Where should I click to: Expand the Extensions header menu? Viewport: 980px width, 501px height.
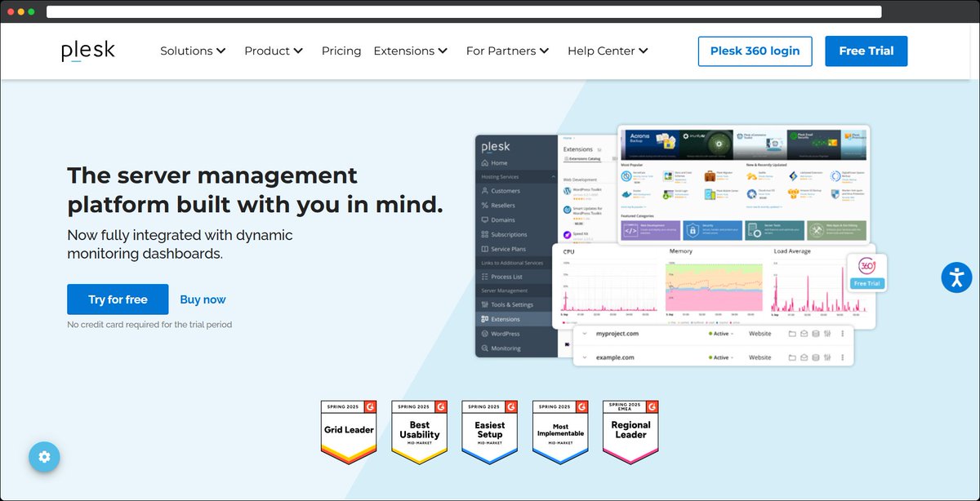click(411, 51)
